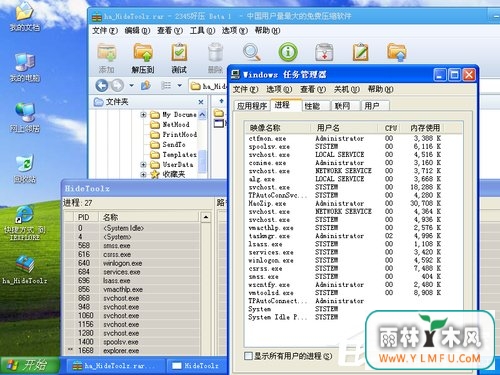Select spoolsv.exe row in HideToolz

(133, 342)
